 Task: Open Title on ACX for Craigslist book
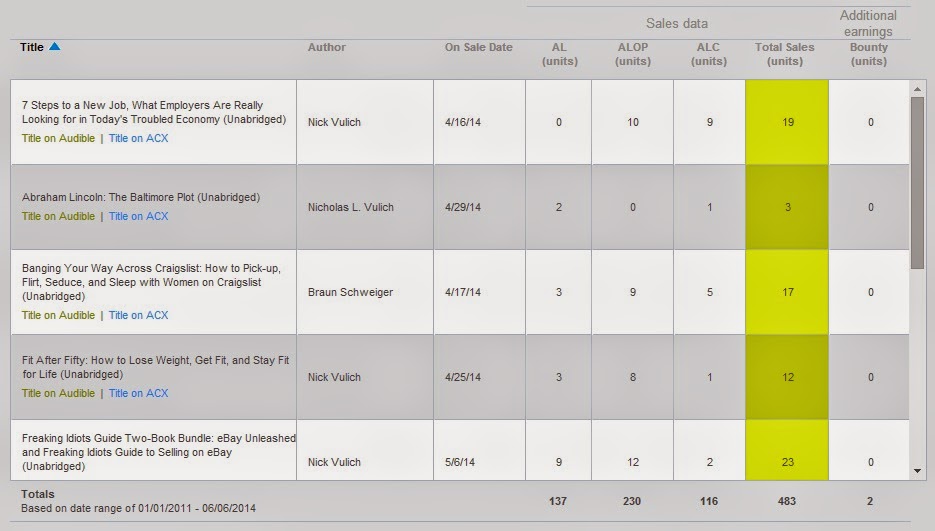pyautogui.click(x=138, y=315)
